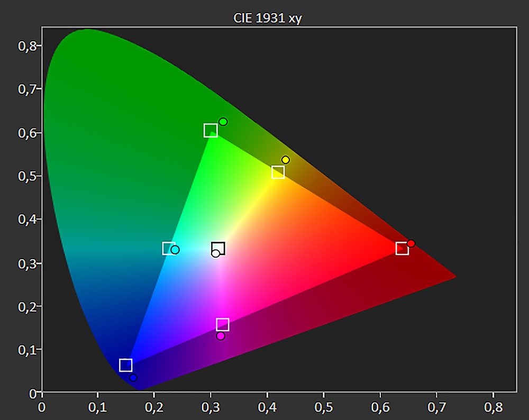The width and height of the screenshot is (529, 420).
Task: Click the green measured point circle
Action: coord(223,122)
